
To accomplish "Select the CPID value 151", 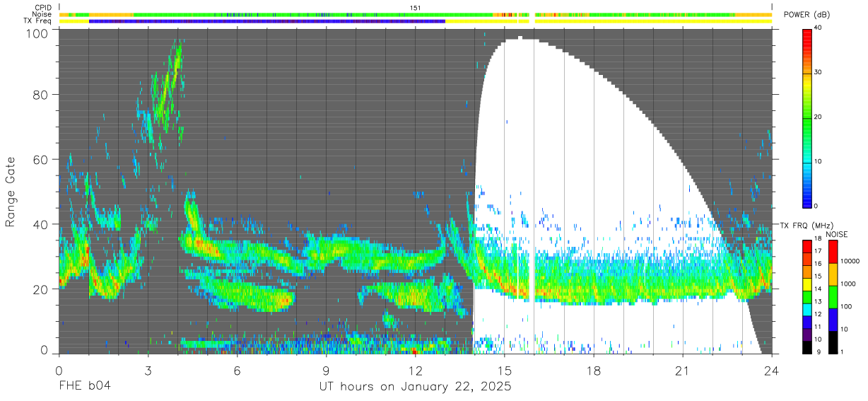I will point(416,8).
